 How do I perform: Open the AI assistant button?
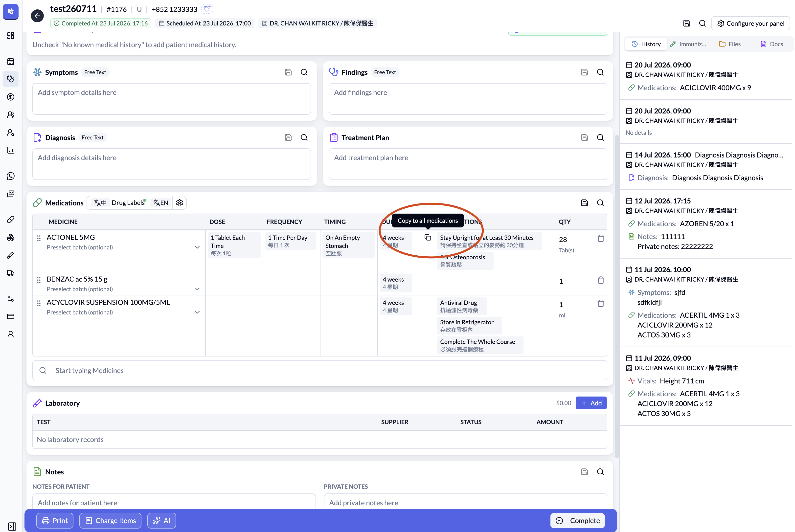(x=161, y=520)
